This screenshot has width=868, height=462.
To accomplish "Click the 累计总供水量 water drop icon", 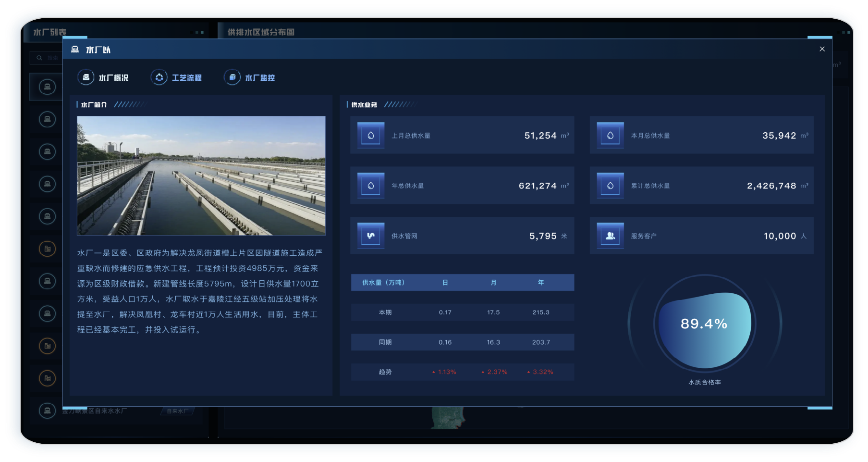I will coord(610,186).
